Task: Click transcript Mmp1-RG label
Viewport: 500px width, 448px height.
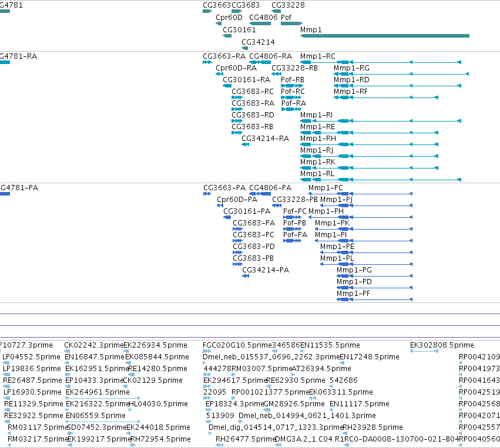Action: click(x=351, y=68)
